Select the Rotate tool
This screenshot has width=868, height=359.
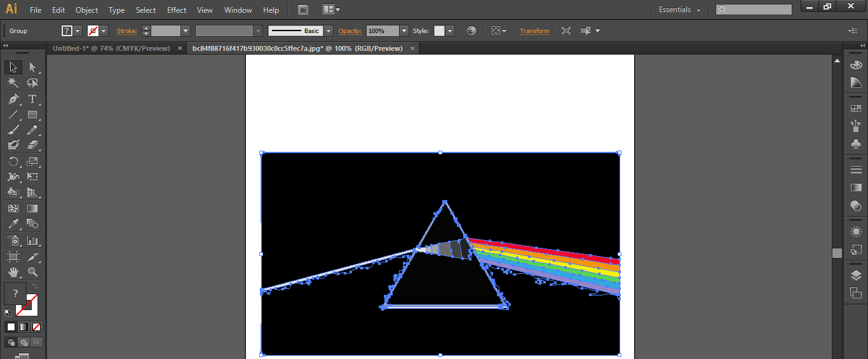tap(13, 161)
